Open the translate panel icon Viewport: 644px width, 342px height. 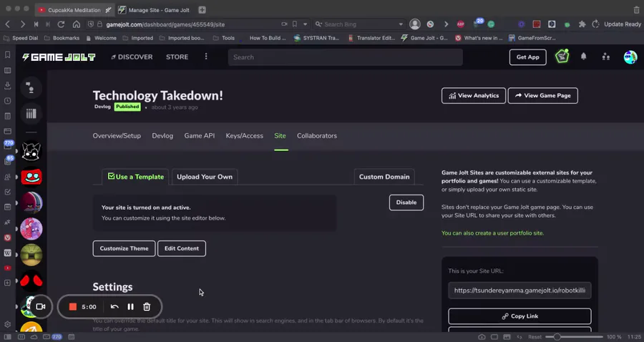point(7,222)
